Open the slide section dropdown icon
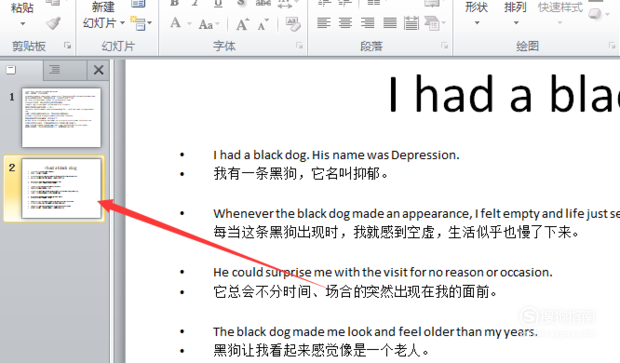The image size is (620, 363). [141, 24]
